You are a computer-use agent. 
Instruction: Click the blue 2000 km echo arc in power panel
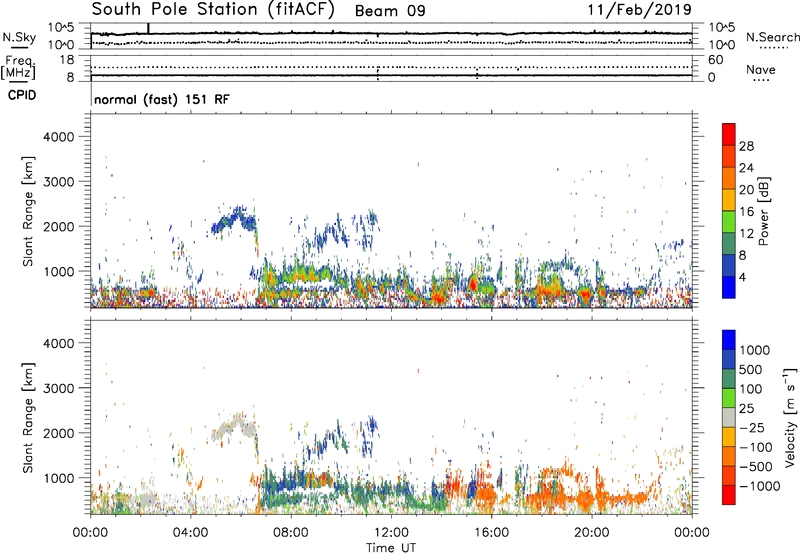tap(235, 220)
